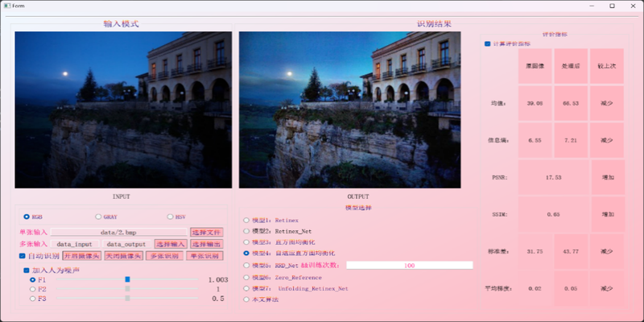Click the mean value 66.53 cell
The height and width of the screenshot is (322, 644).
coord(571,103)
